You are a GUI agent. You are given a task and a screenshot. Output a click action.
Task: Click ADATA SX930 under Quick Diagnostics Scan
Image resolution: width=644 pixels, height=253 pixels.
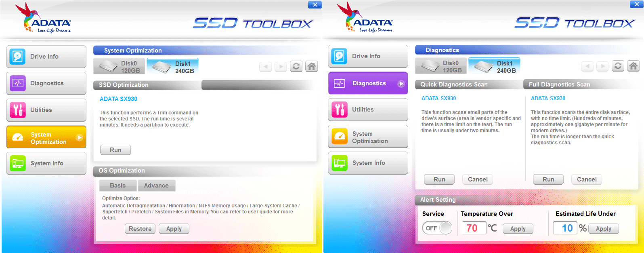(x=438, y=99)
